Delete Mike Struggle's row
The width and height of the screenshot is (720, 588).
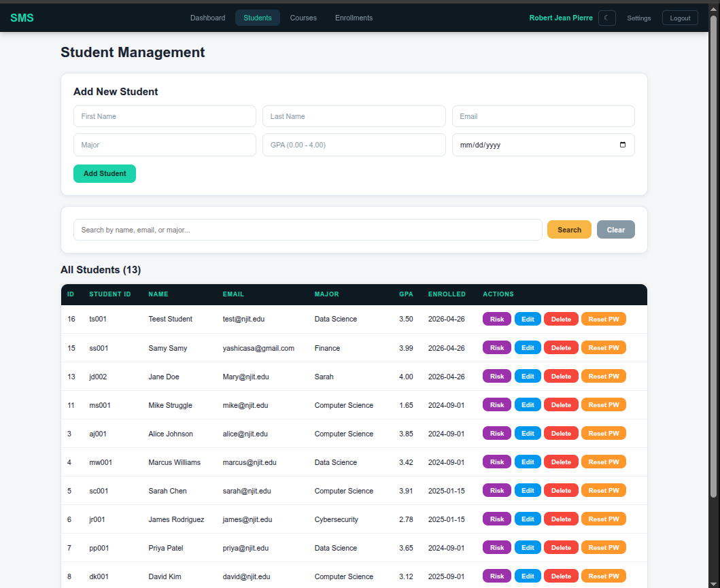coord(561,405)
